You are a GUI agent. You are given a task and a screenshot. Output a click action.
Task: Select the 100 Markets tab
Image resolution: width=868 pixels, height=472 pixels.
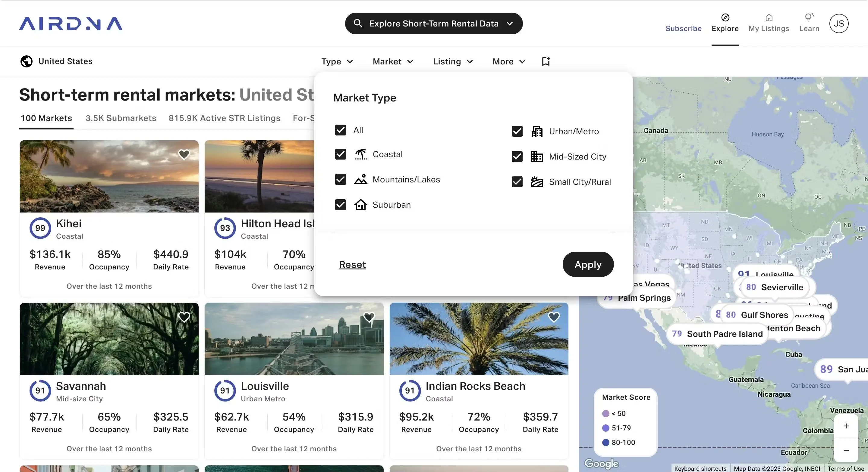(x=46, y=118)
